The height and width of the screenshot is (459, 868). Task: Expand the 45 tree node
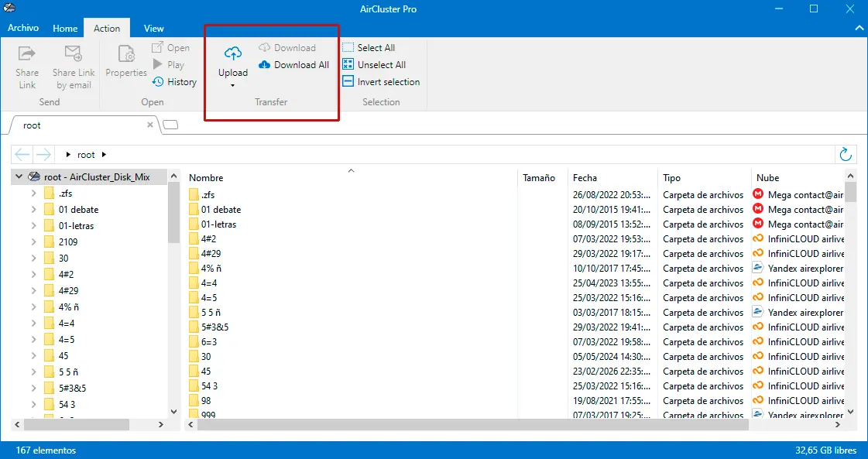click(34, 355)
